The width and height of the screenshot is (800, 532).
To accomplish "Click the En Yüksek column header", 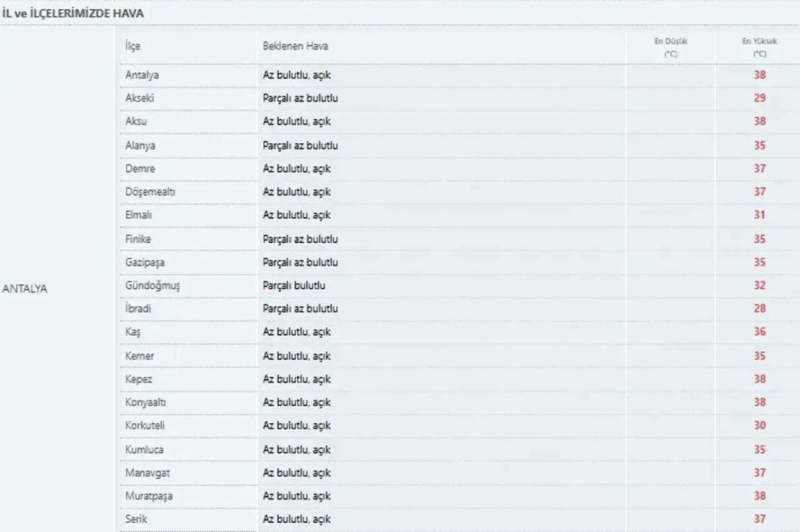I will [759, 48].
